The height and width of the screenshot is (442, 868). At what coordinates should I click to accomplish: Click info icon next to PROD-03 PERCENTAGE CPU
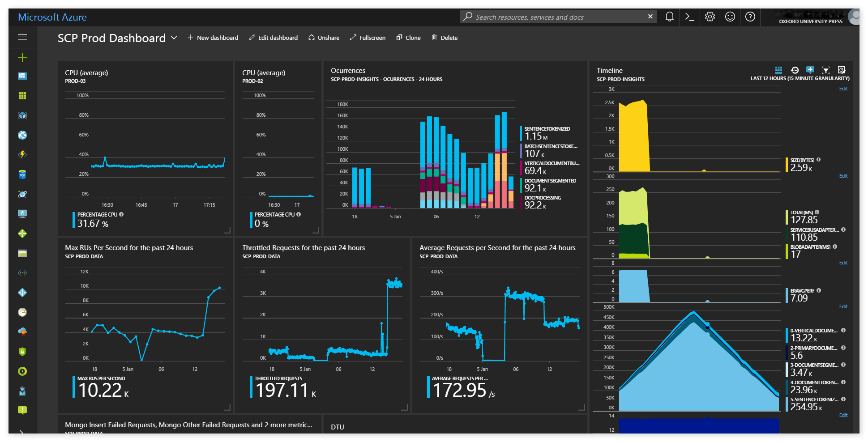[121, 214]
